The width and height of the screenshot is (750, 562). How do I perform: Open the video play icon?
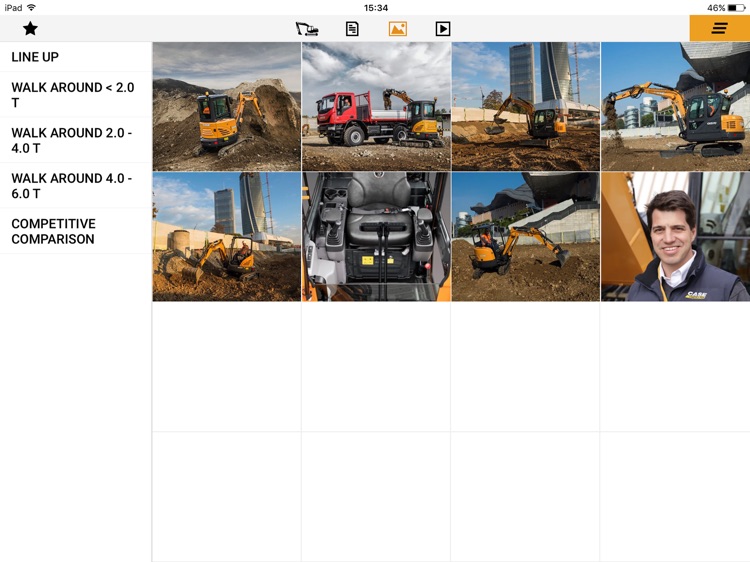443,29
